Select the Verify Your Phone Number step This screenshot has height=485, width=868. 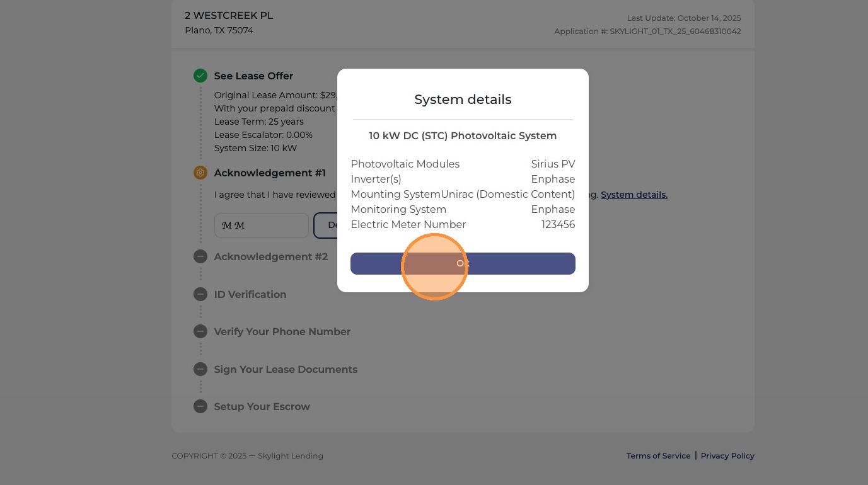pyautogui.click(x=282, y=331)
